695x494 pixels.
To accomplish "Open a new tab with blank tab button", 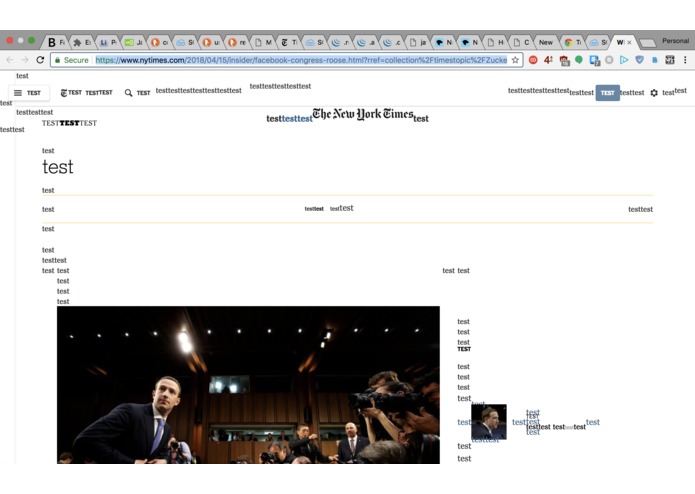I will click(x=648, y=43).
